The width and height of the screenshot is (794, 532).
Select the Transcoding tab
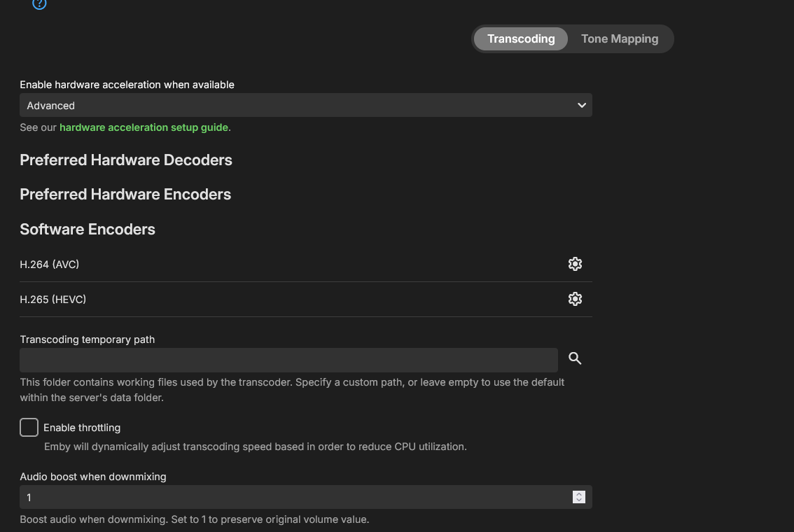[x=521, y=38]
